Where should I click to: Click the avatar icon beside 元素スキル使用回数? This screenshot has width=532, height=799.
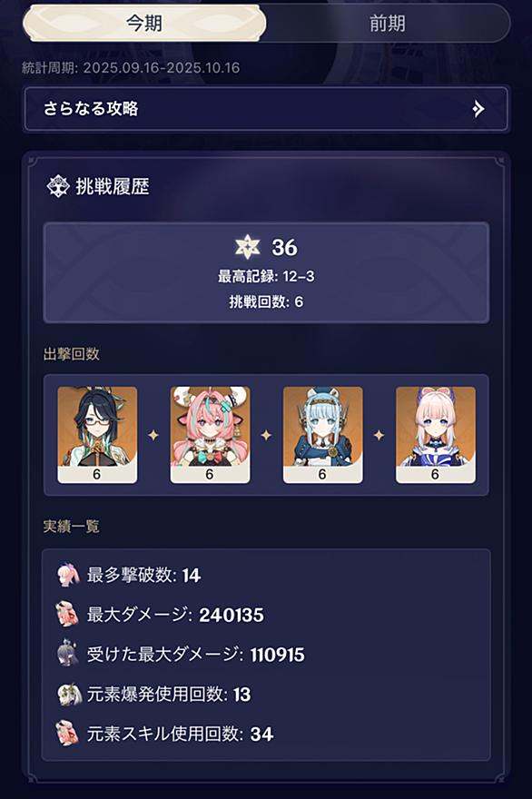coord(67,734)
